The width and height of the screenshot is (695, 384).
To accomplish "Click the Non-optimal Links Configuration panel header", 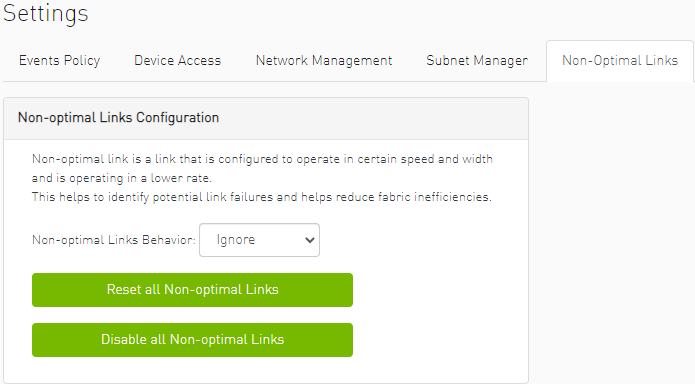I will (266, 118).
